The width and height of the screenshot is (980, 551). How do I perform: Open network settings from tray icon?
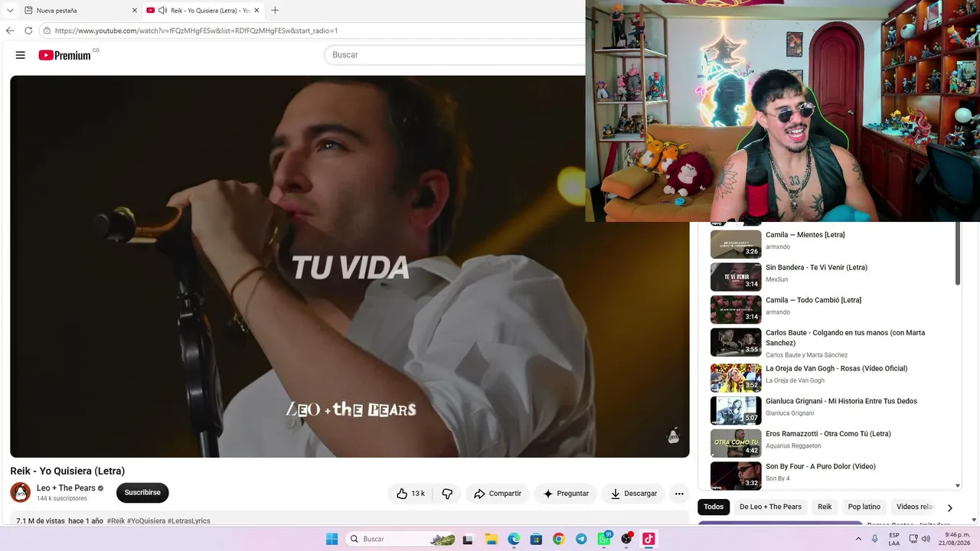pyautogui.click(x=913, y=539)
